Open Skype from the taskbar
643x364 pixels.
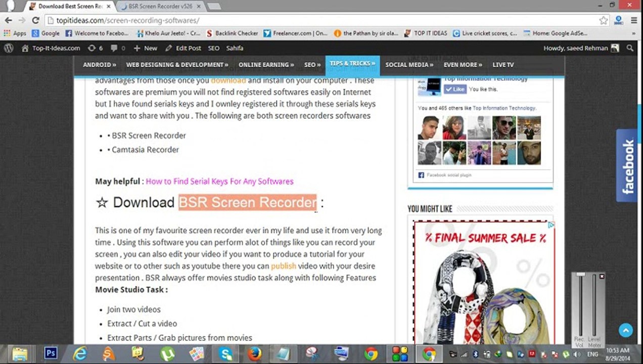[x=225, y=353]
